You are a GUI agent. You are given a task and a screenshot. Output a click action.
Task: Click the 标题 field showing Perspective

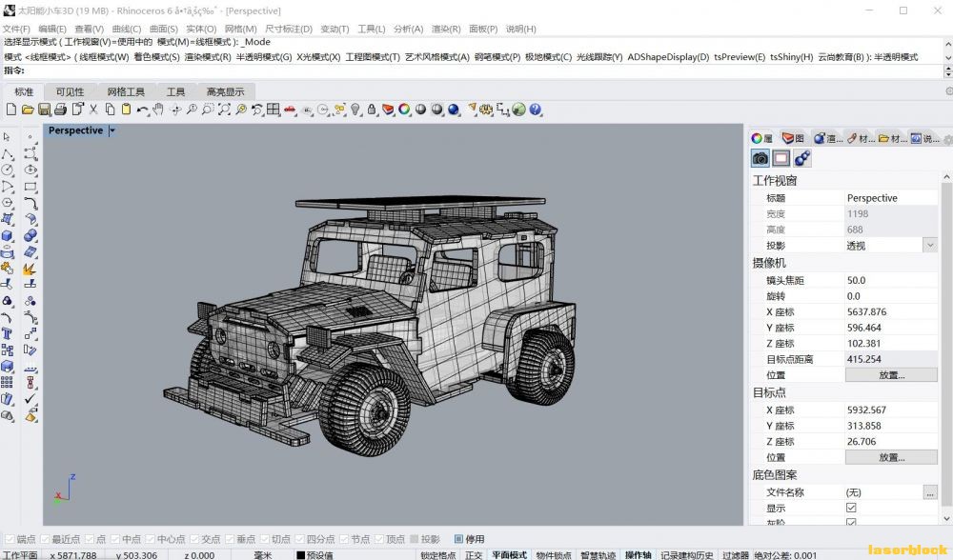pyautogui.click(x=891, y=198)
